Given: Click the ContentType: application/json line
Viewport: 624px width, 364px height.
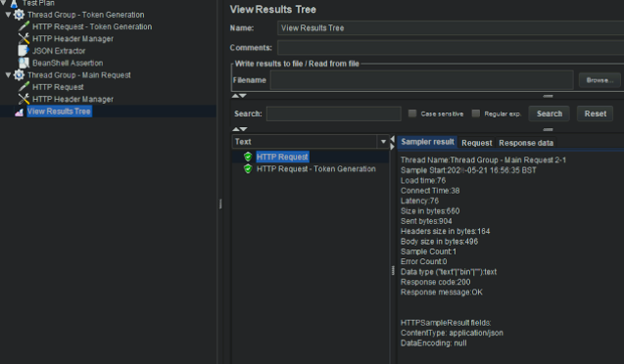Looking at the screenshot, I should point(452,333).
